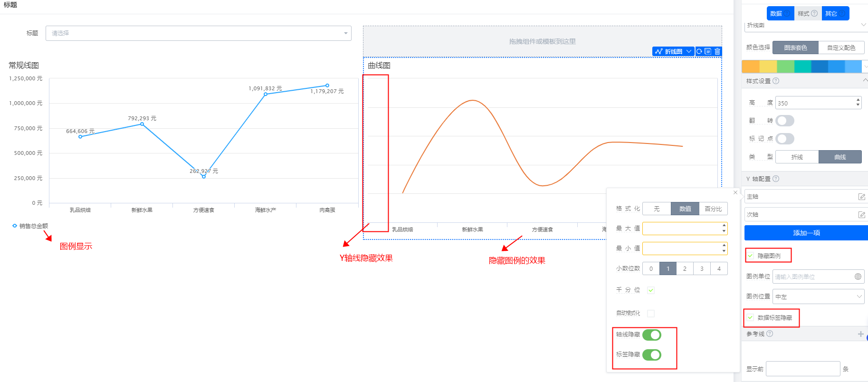The image size is (868, 382).
Task: Click the 1,091,832 元 data point label
Action: (265, 88)
